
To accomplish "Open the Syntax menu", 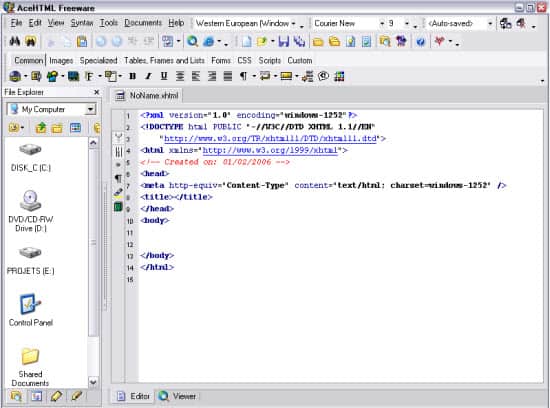I will click(x=82, y=23).
